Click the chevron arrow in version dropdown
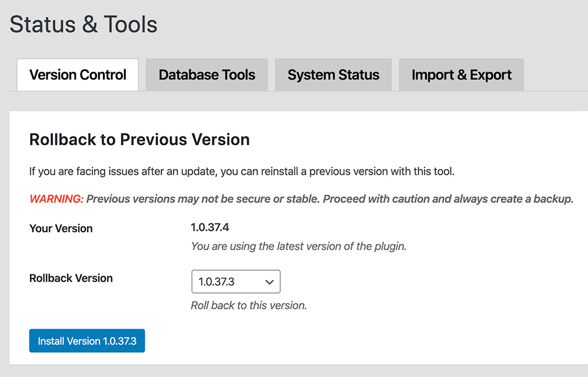This screenshot has width=588, height=377. click(269, 282)
